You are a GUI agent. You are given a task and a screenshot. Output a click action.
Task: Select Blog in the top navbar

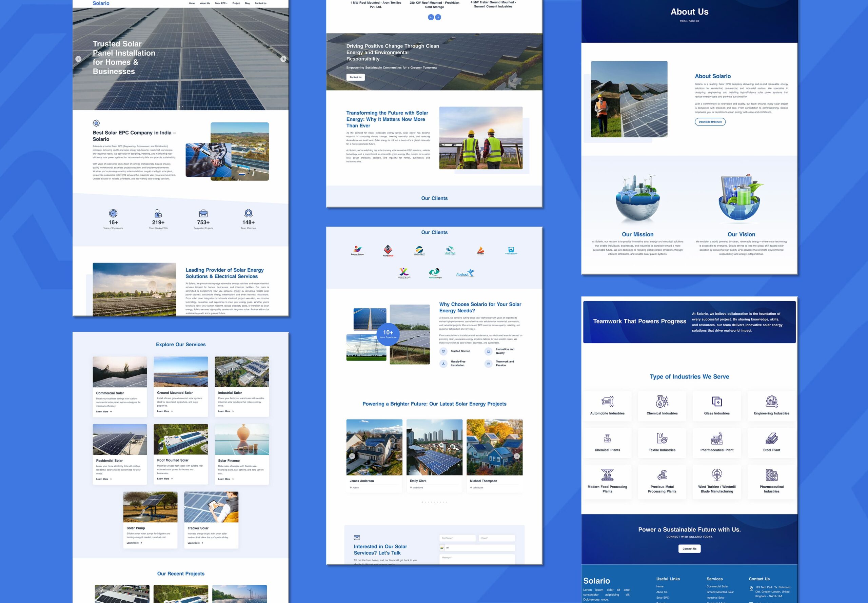pos(247,3)
